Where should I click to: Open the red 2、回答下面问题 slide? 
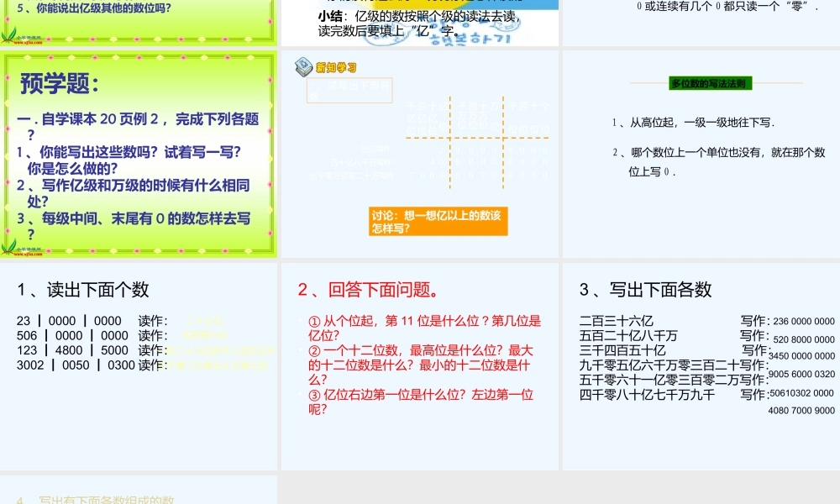(x=419, y=366)
